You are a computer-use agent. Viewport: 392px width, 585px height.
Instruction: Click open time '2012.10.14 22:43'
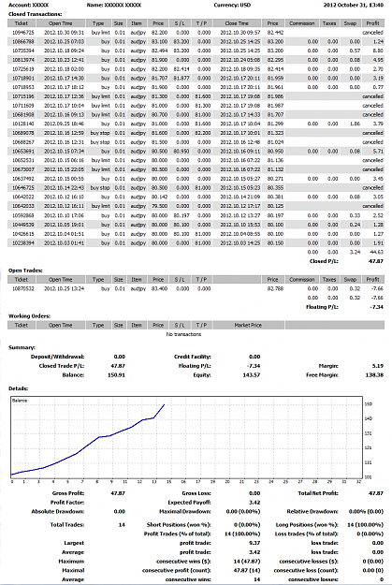pos(65,187)
